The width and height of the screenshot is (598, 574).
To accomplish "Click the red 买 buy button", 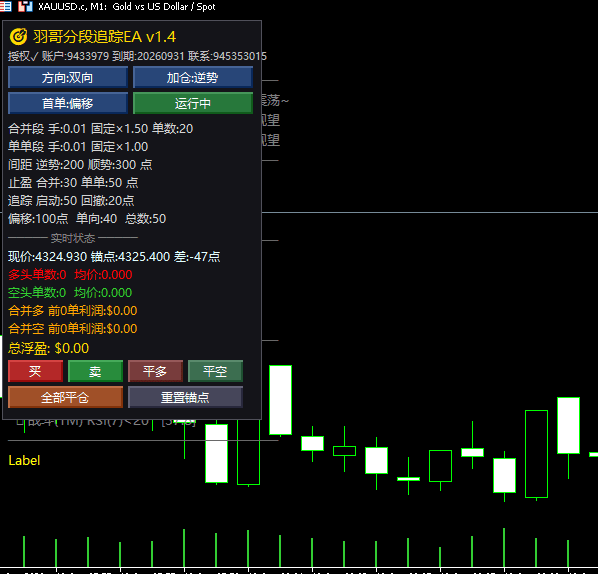I will click(x=35, y=371).
